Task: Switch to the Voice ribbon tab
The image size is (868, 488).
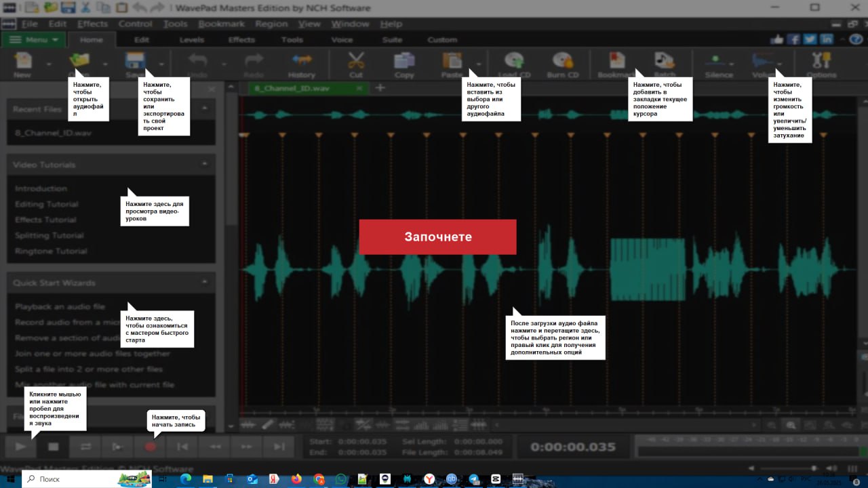Action: click(342, 40)
